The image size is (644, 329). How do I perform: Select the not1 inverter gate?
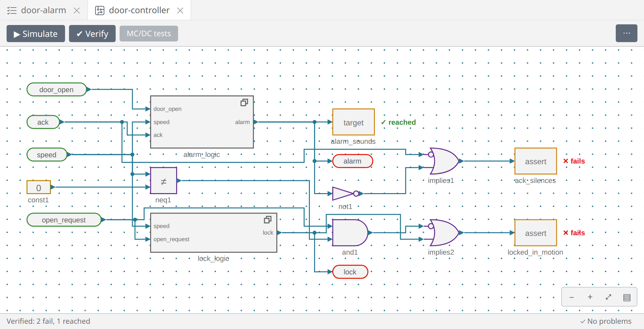[x=346, y=194]
